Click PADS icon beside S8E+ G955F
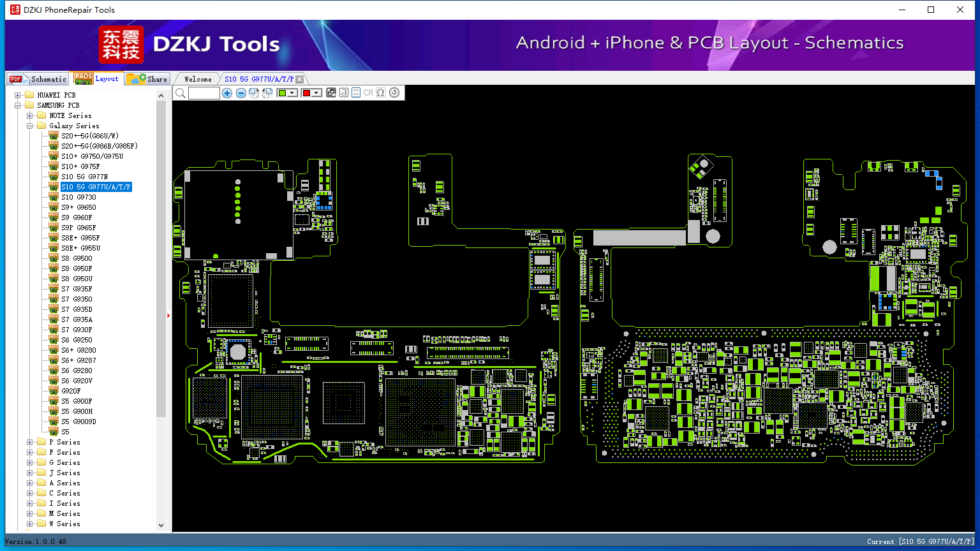The height and width of the screenshot is (551, 980). click(54, 238)
